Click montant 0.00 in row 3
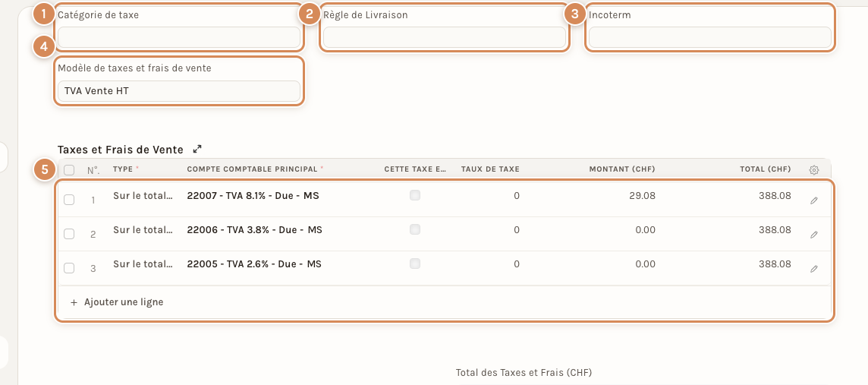Screen dimensions: 868x385 [646, 264]
